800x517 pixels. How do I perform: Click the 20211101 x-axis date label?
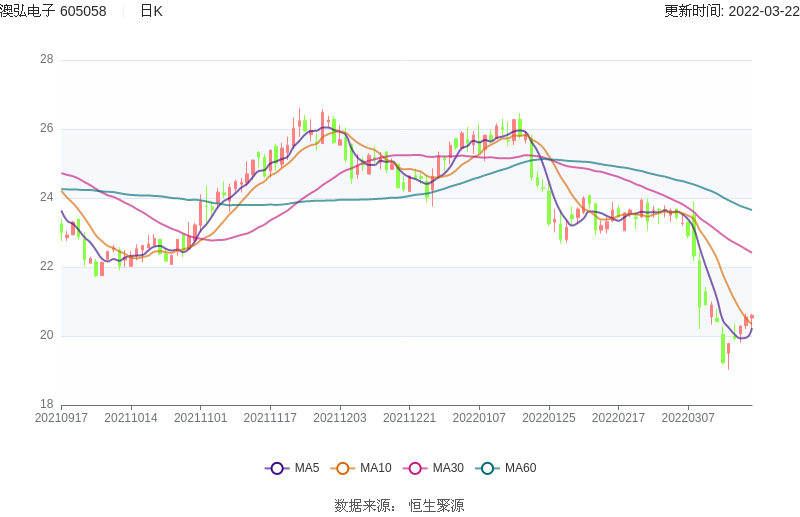pyautogui.click(x=200, y=418)
